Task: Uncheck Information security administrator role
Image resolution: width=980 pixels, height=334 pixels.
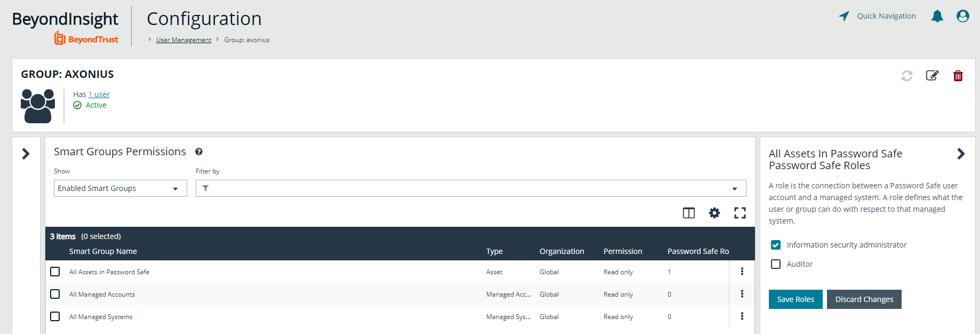Action: [x=776, y=245]
